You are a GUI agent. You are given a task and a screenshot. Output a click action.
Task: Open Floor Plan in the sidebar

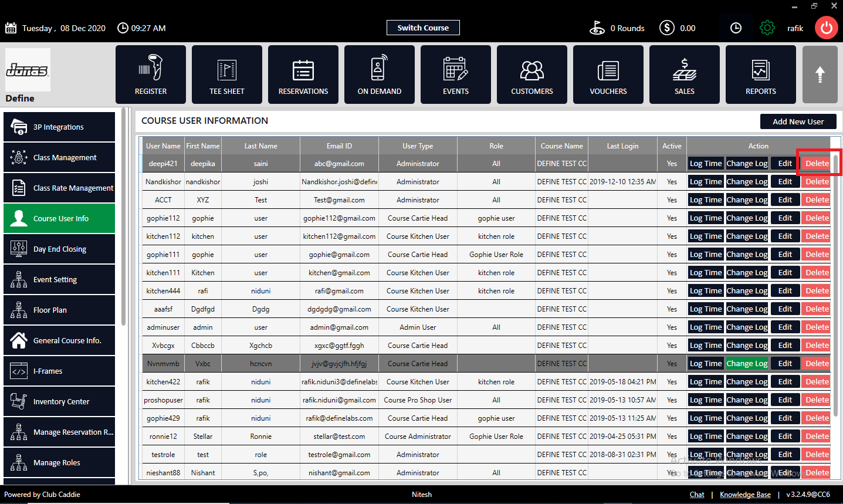click(x=59, y=310)
